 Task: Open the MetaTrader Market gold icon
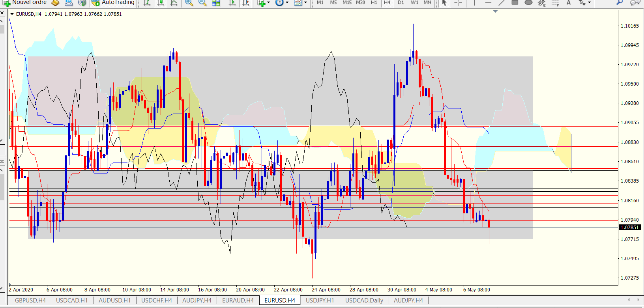56,3
